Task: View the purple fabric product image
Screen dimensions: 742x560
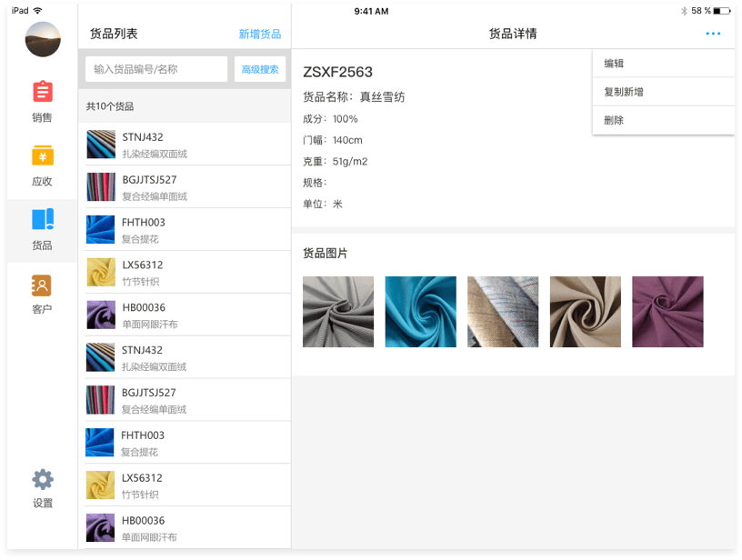Action: coord(667,312)
